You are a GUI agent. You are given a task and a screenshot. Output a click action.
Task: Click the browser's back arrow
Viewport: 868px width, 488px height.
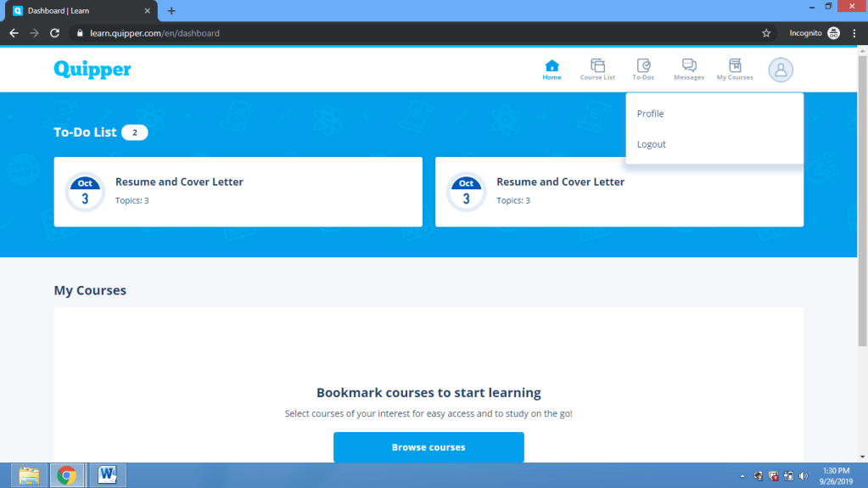pos(14,33)
